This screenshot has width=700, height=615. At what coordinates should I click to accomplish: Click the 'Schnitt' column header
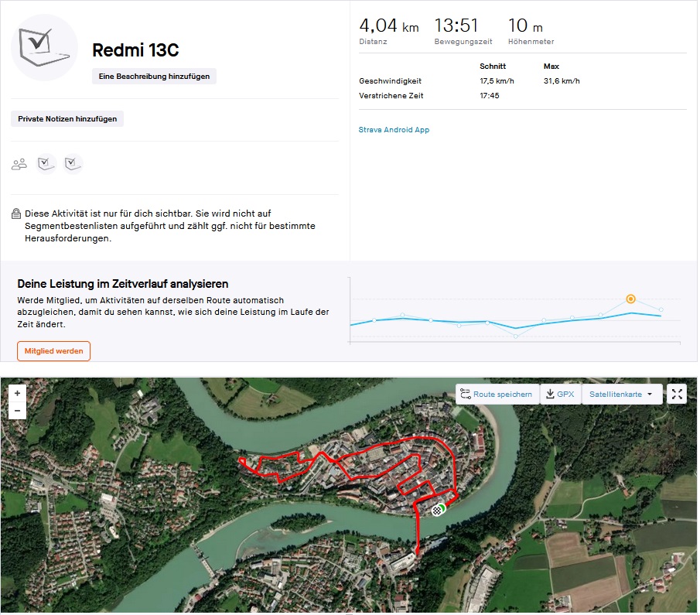point(493,67)
